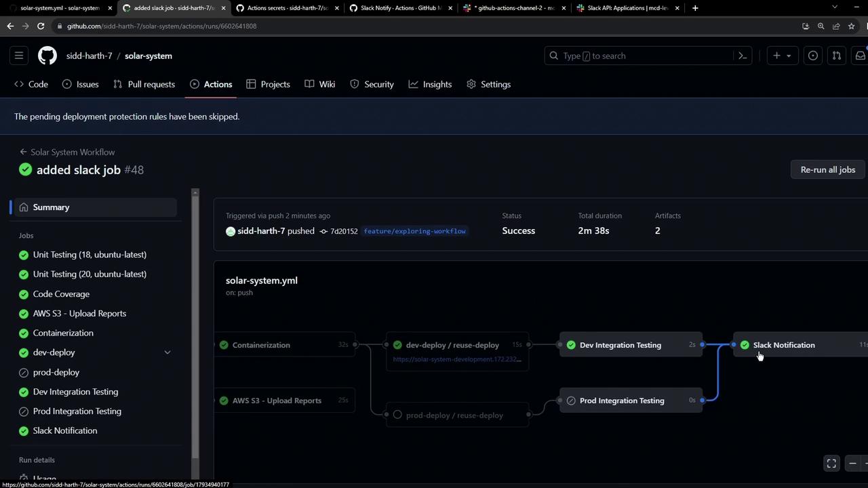868x488 pixels.
Task: Open the Create new plus dropdown
Action: point(782,56)
